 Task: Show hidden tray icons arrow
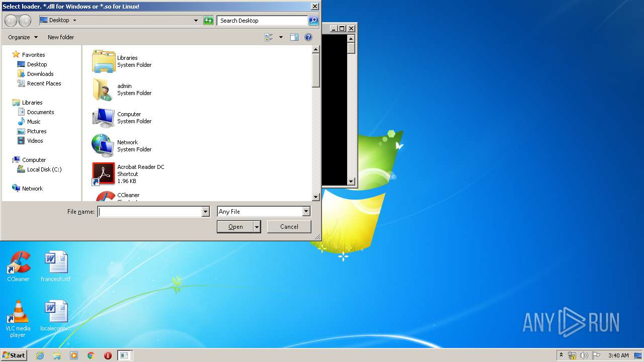coord(561,355)
